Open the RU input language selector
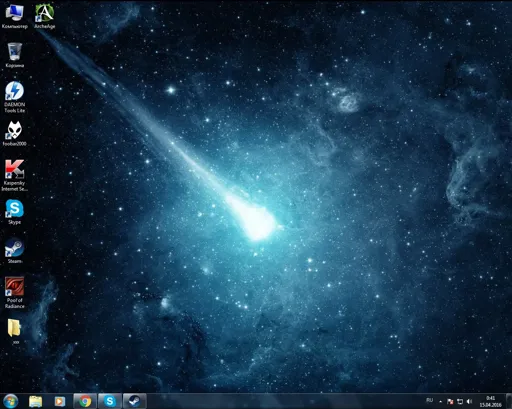The height and width of the screenshot is (409, 512). [429, 401]
